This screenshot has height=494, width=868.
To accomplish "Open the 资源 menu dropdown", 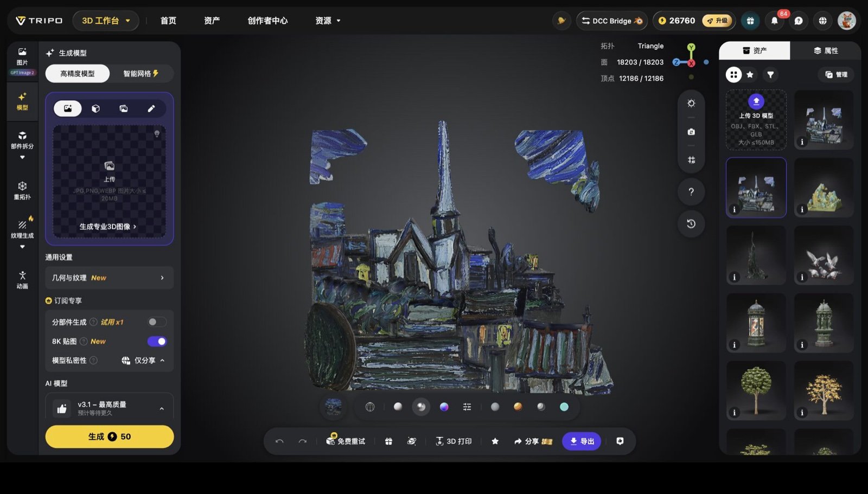I will pyautogui.click(x=328, y=21).
